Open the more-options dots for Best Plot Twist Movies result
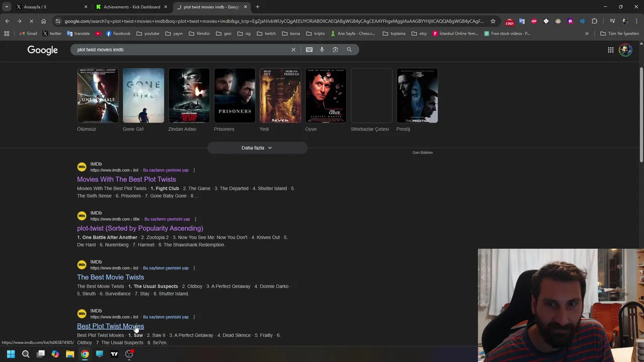The image size is (644, 362). pyautogui.click(x=194, y=317)
